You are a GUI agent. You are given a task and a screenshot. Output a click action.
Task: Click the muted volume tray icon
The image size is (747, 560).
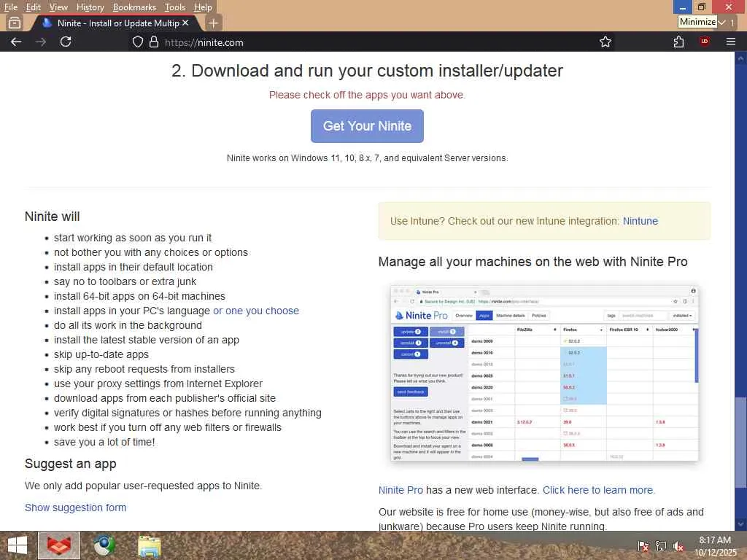(x=678, y=546)
